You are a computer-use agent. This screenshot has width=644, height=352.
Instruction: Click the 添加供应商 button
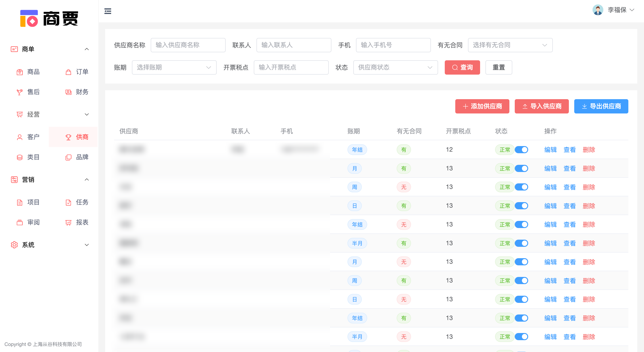pyautogui.click(x=482, y=106)
